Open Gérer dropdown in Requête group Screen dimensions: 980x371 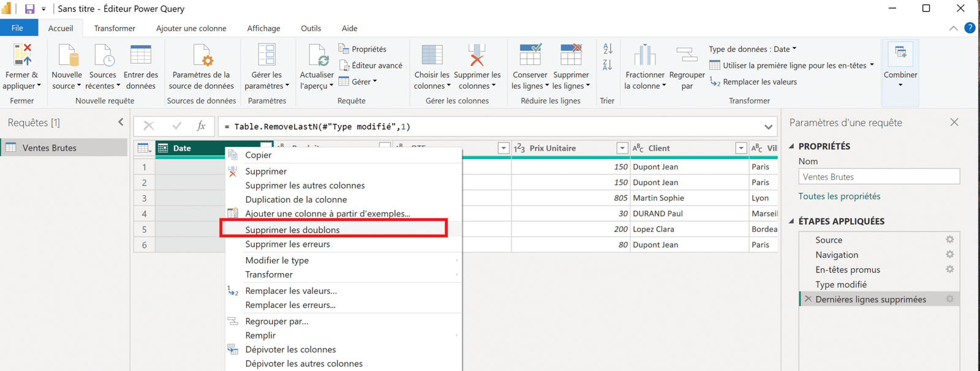click(x=358, y=81)
